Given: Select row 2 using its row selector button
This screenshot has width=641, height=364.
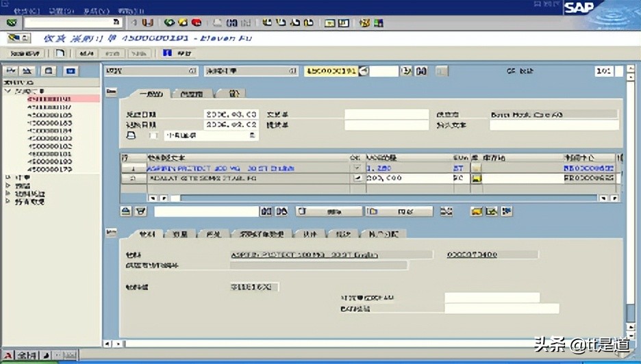Looking at the screenshot, I should [134, 179].
